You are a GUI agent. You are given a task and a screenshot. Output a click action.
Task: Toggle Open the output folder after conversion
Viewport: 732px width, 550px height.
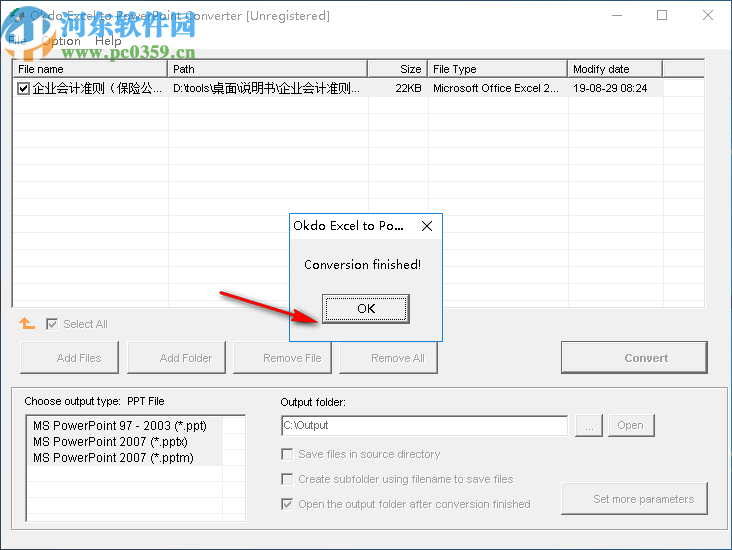tap(287, 504)
